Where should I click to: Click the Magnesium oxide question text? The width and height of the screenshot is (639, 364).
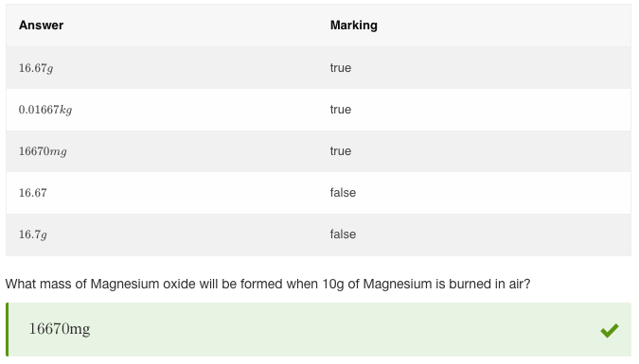point(268,284)
